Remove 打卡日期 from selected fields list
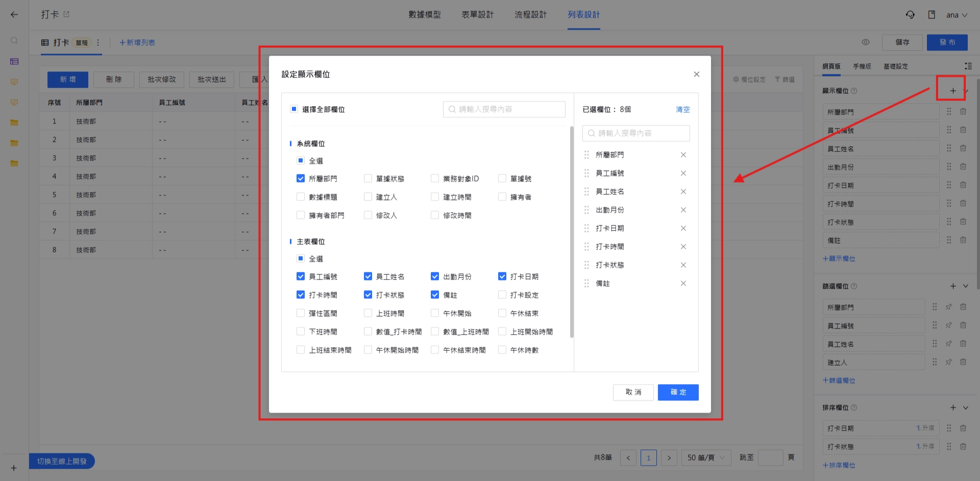980x481 pixels. click(683, 229)
